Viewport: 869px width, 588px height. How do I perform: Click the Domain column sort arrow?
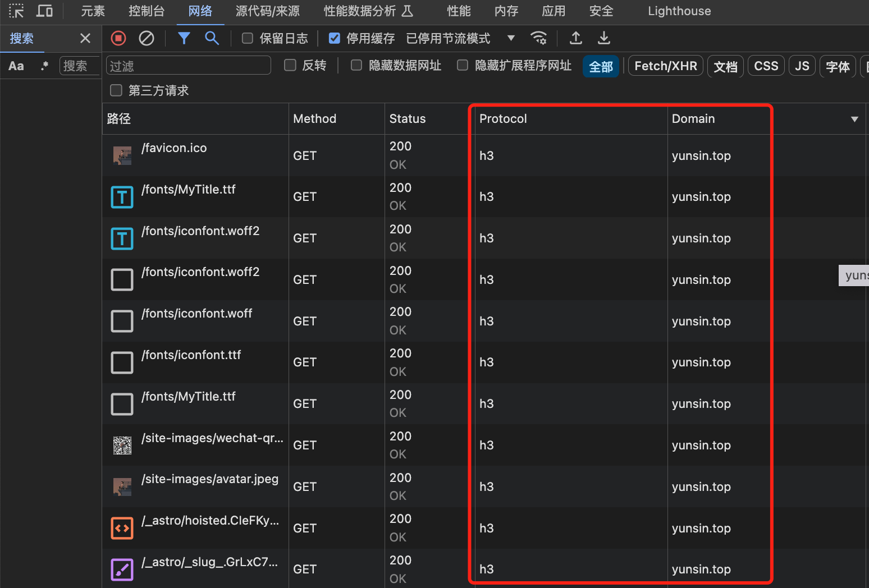click(854, 119)
